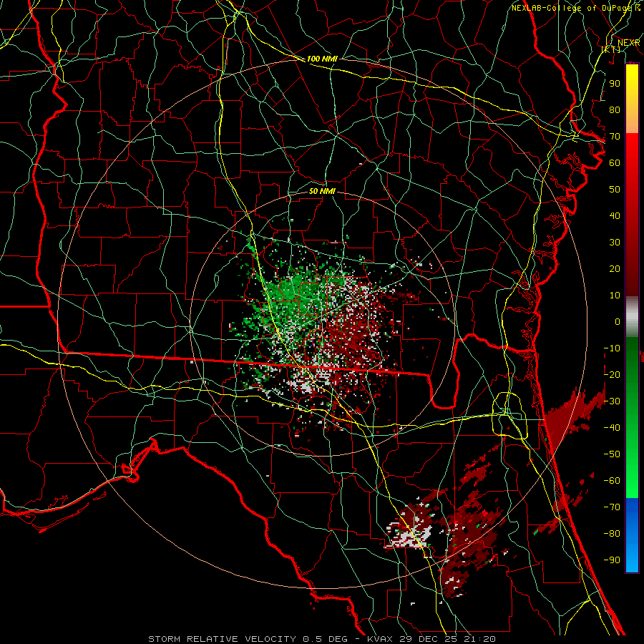The image size is (644, 644).
Task: Click the NEXR label above the color bar
Action: [629, 42]
